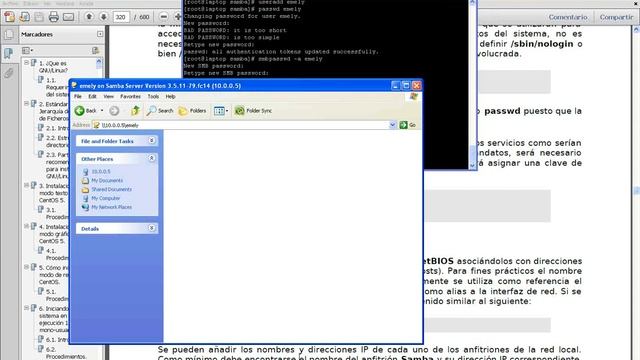Image resolution: width=640 pixels, height=360 pixels.
Task: Collapse bookmark 5. Cómo iniciar modo
Action: point(26,267)
